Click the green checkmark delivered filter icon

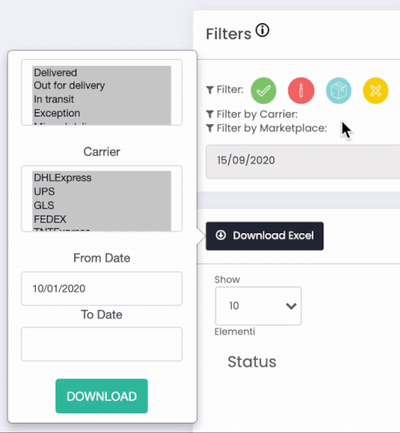(263, 90)
